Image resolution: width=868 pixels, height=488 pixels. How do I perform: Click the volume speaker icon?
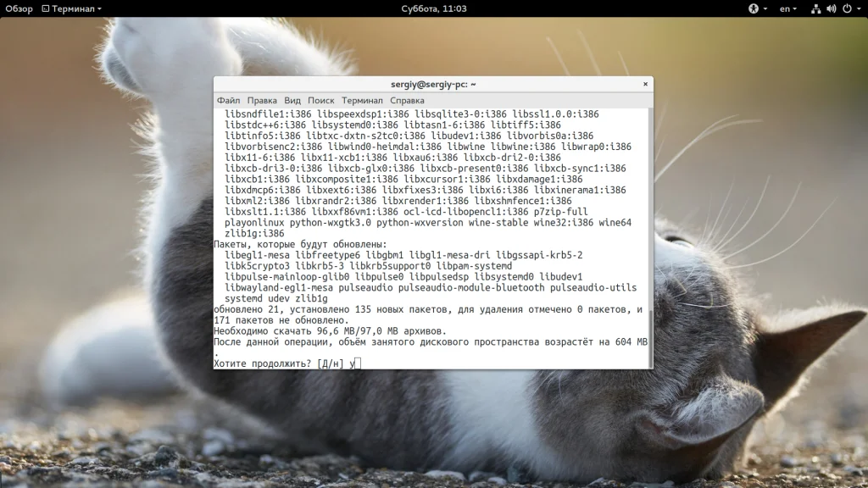[x=831, y=8]
